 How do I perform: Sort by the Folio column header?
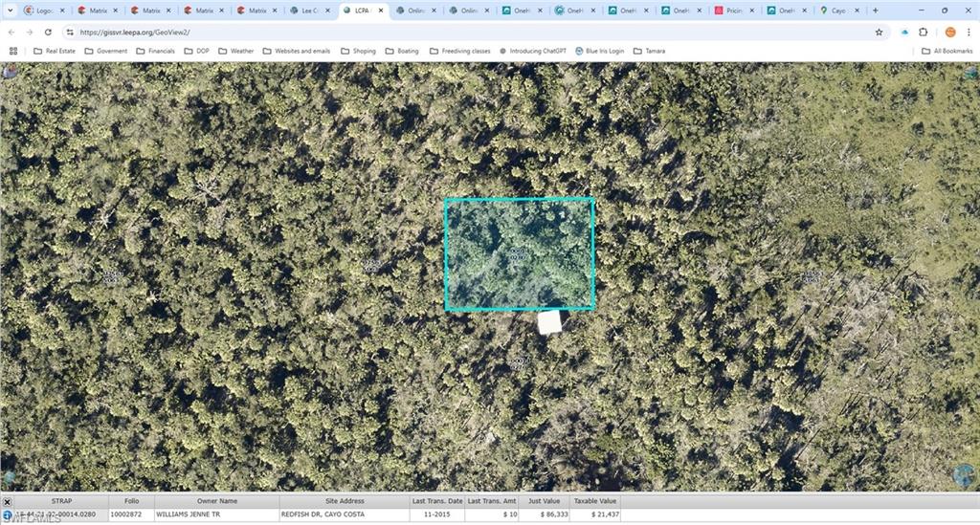coord(131,501)
